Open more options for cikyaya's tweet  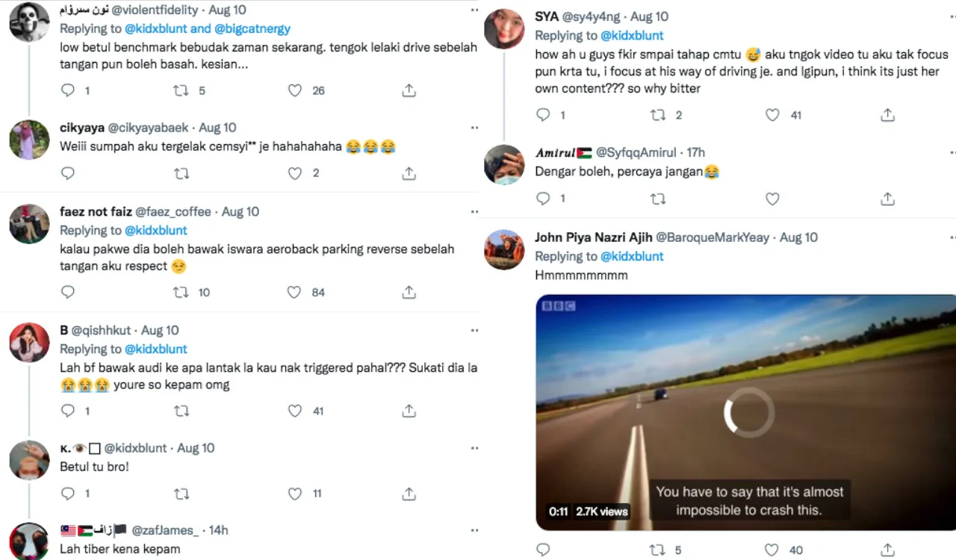(474, 128)
